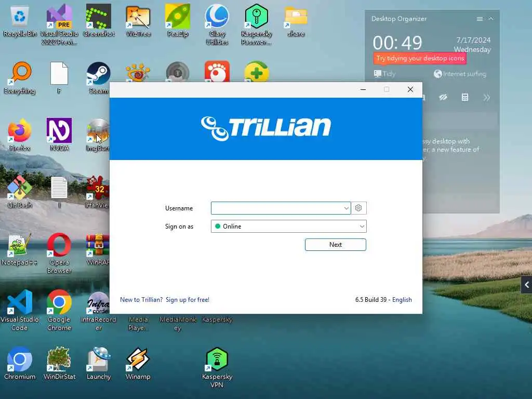Open the Recycle Bin desktop icon

pos(20,21)
